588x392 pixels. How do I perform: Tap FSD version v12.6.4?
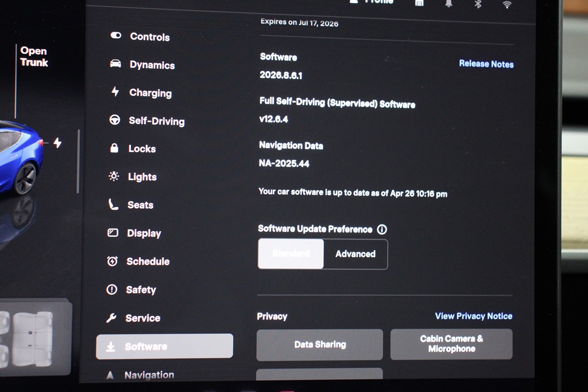point(274,119)
